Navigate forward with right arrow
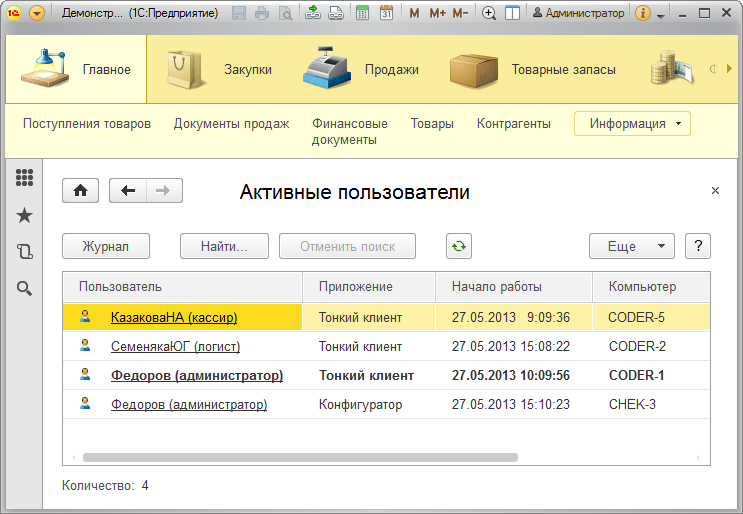Screen dimensions: 743x514 tap(164, 190)
